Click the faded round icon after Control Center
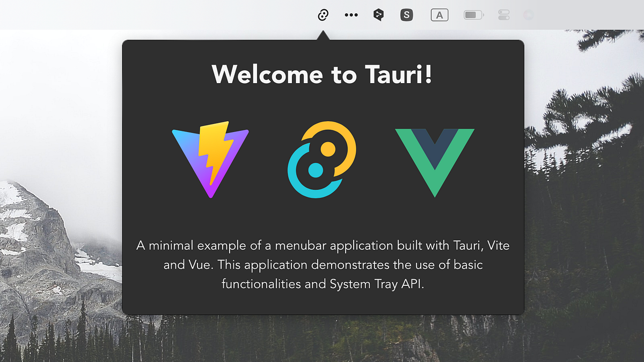This screenshot has width=644, height=362. point(529,15)
